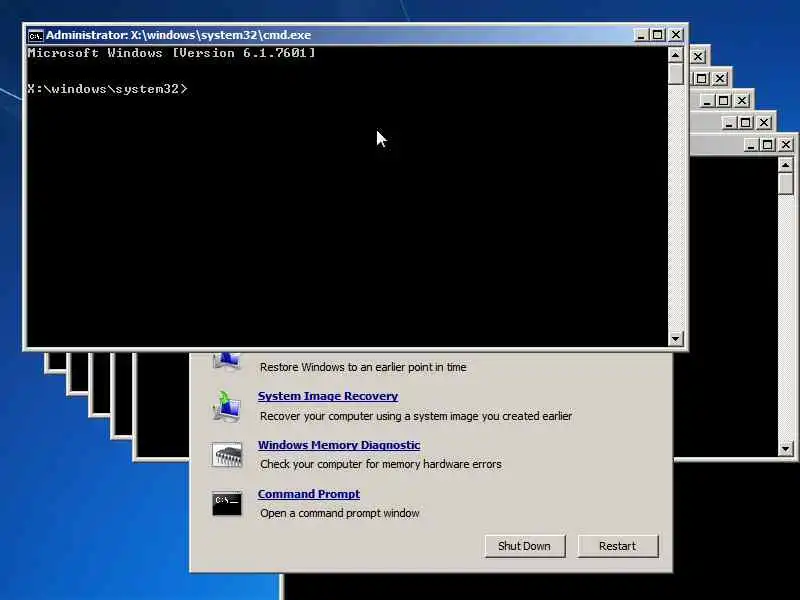Click the Command Prompt black console icon
The width and height of the screenshot is (800, 600).
click(227, 504)
